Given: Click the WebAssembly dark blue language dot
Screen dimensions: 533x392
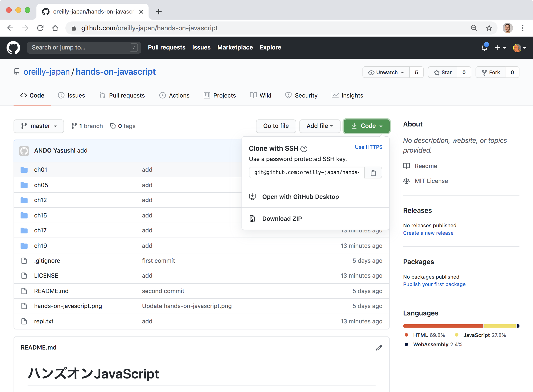Looking at the screenshot, I should coord(406,344).
